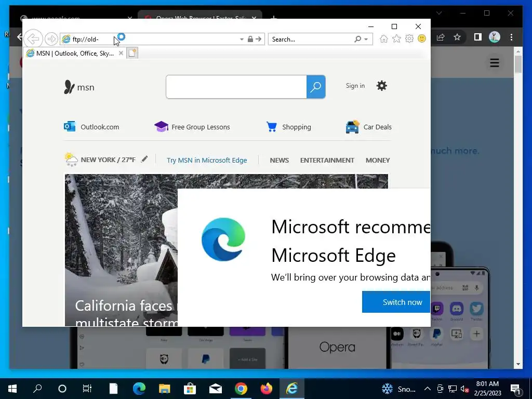Click the Chrome page scrollbar thumb

[x=518, y=64]
